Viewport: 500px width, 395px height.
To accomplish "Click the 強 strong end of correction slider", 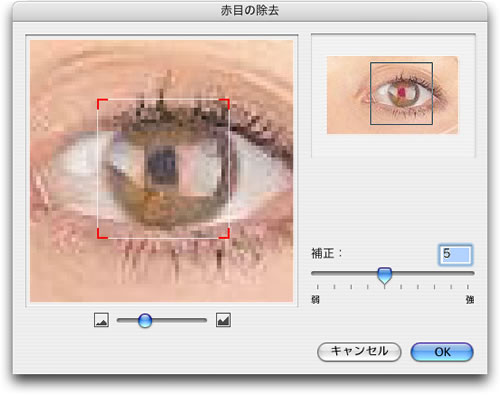I will [470, 300].
